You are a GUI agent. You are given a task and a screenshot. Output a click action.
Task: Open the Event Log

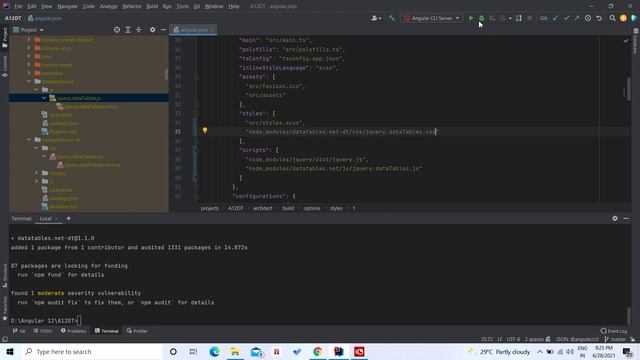point(614,331)
